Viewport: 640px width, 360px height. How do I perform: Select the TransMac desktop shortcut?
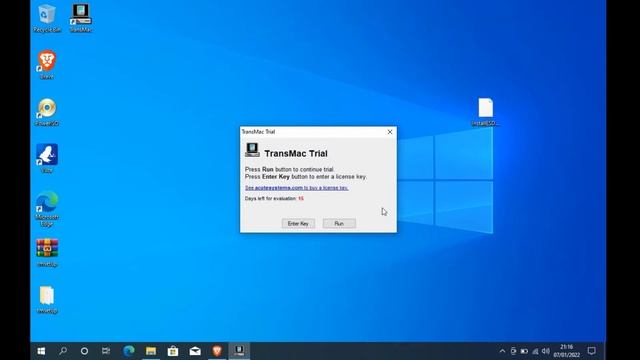pyautogui.click(x=81, y=18)
